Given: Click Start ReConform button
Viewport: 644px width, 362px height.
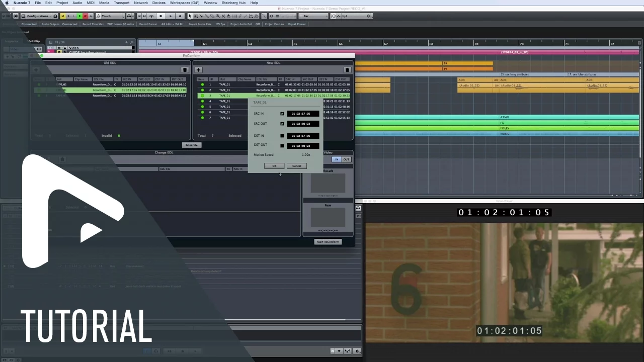Looking at the screenshot, I should tap(328, 242).
